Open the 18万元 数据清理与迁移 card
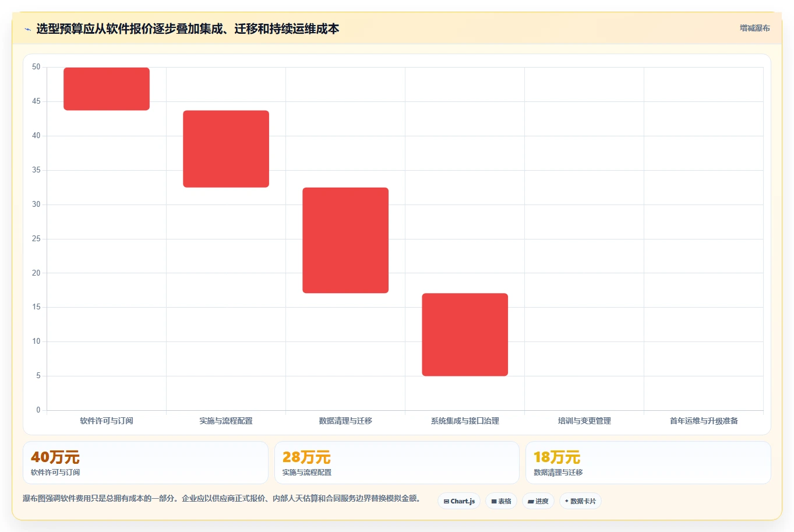Screen dimensions: 794x532 tap(648, 463)
